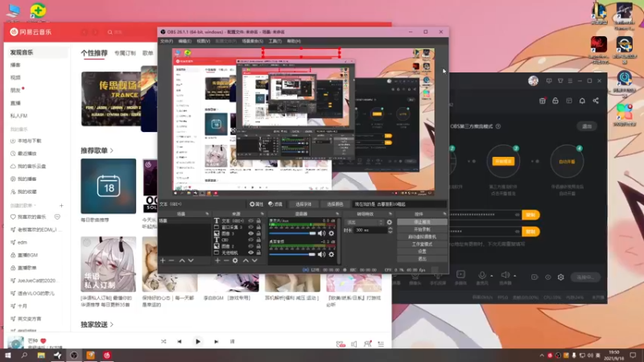Viewport: 644px width, 362px height.
Task: Open the 淡出 transition dropdown
Action: [365, 223]
